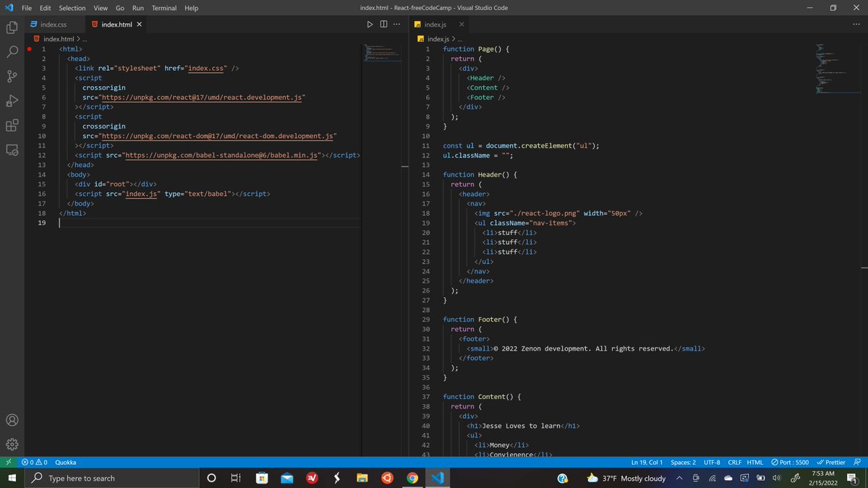Toggle breakpoint on line 1 of index.html

(x=30, y=49)
